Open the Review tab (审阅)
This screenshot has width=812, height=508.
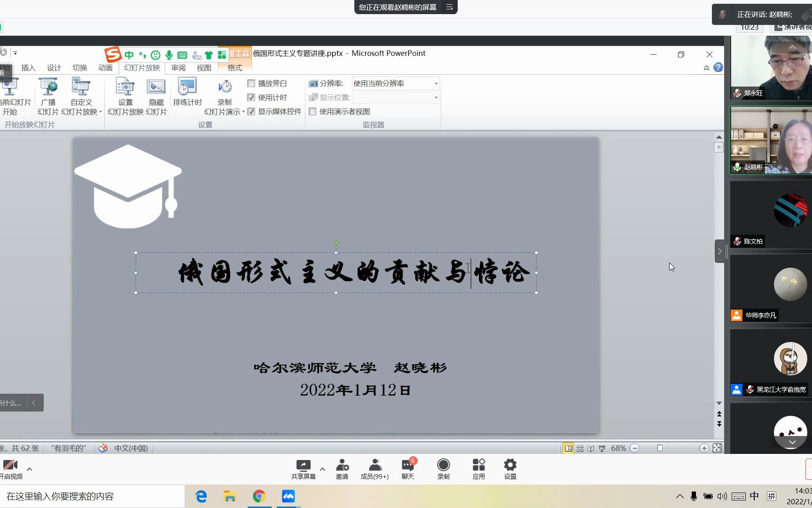(x=178, y=68)
